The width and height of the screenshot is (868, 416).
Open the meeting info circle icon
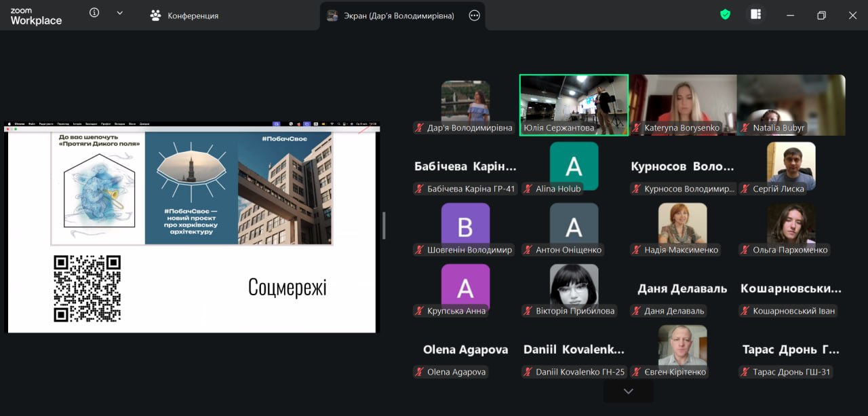94,13
